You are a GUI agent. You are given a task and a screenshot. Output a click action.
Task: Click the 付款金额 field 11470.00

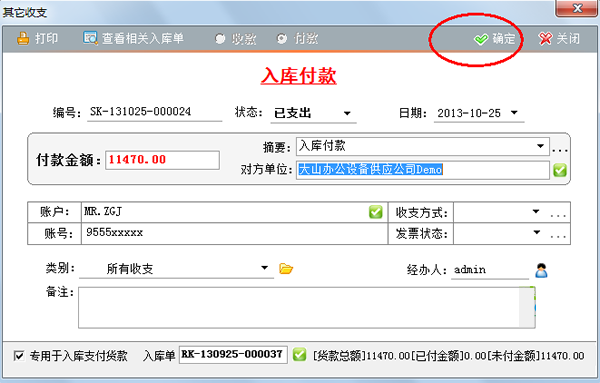coord(162,160)
